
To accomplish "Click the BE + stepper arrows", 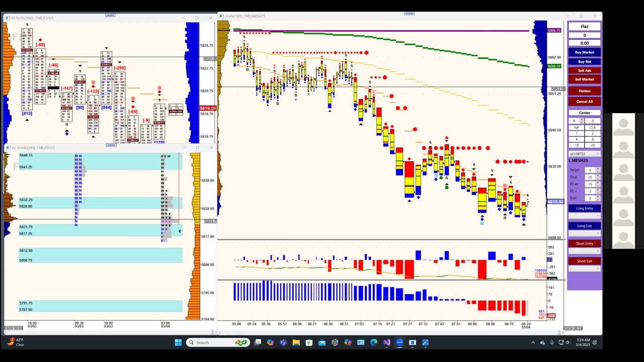I will pos(598,191).
